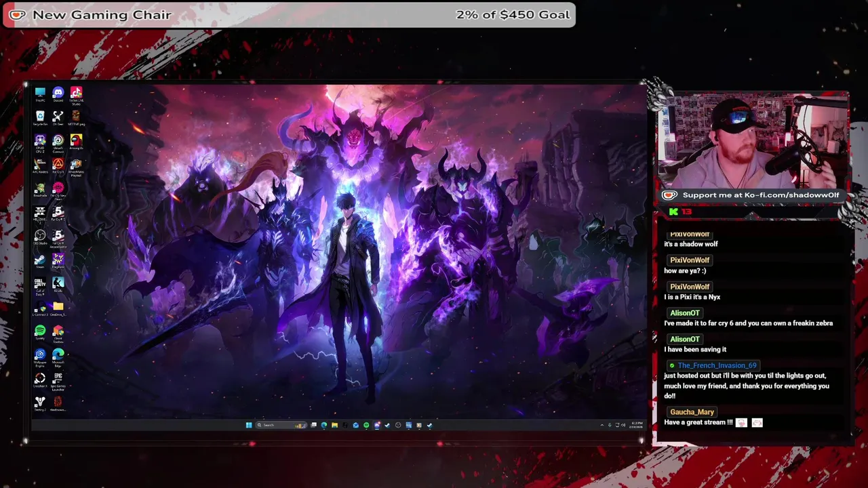Image resolution: width=868 pixels, height=488 pixels.
Task: Launch Among Us from desktop
Action: pos(76,142)
